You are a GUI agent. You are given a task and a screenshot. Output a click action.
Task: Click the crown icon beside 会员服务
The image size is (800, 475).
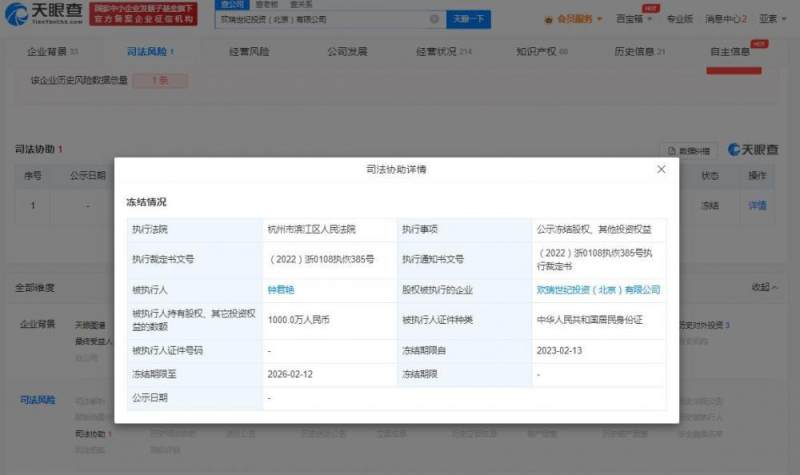[x=549, y=19]
